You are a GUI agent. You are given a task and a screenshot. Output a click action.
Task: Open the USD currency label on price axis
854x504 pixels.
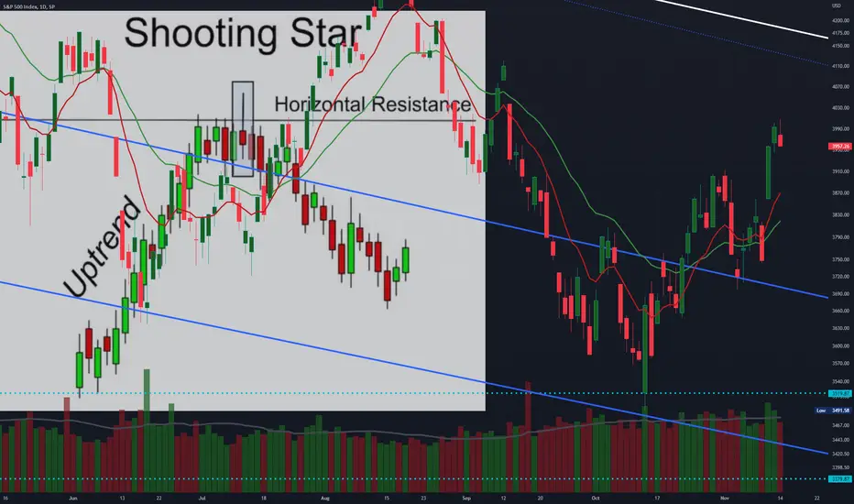click(836, 5)
